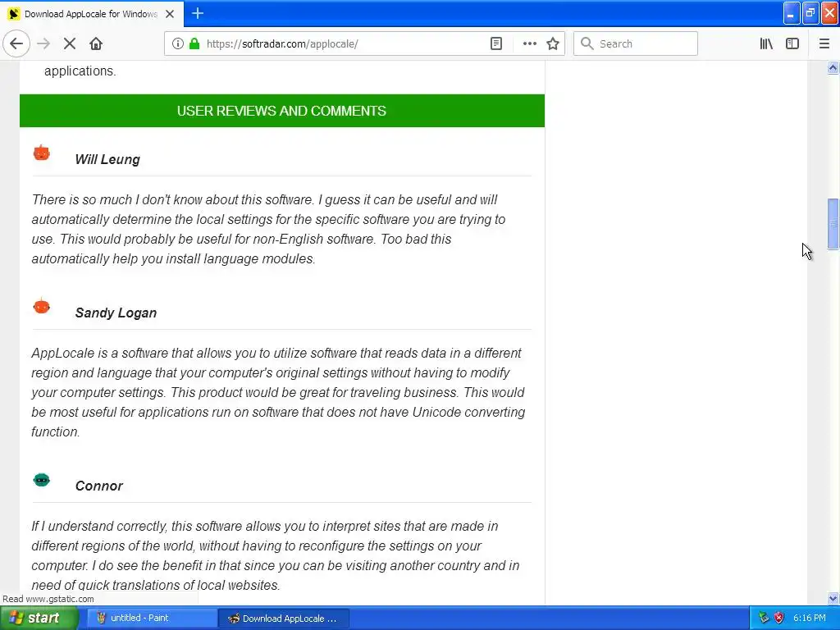
Task: Open the browser home page icon
Action: [x=96, y=43]
